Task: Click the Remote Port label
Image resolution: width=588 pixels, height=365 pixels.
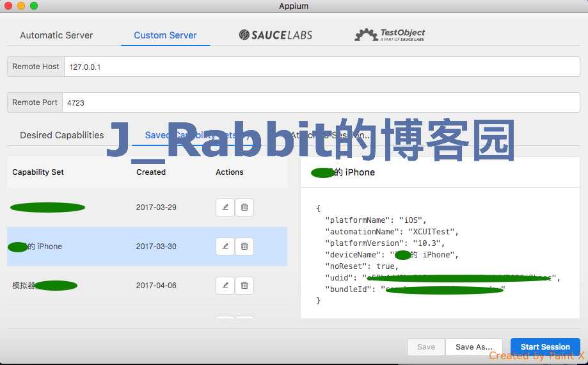Action: click(35, 102)
